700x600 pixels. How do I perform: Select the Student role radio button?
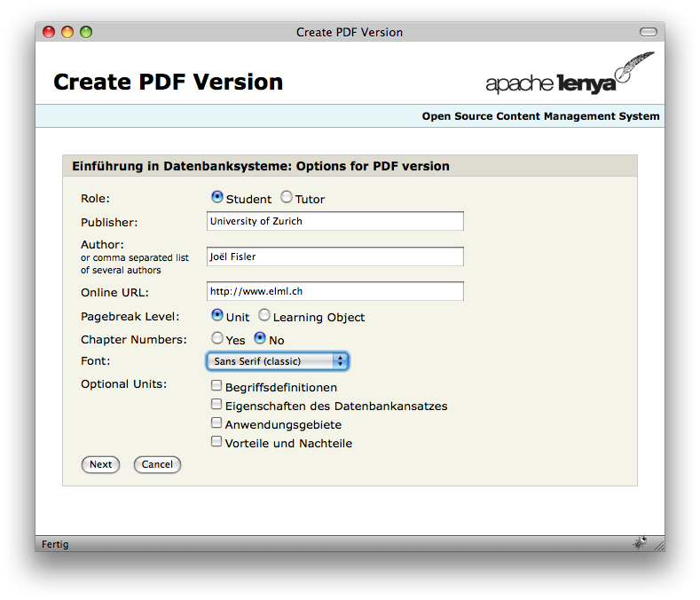pyautogui.click(x=217, y=197)
